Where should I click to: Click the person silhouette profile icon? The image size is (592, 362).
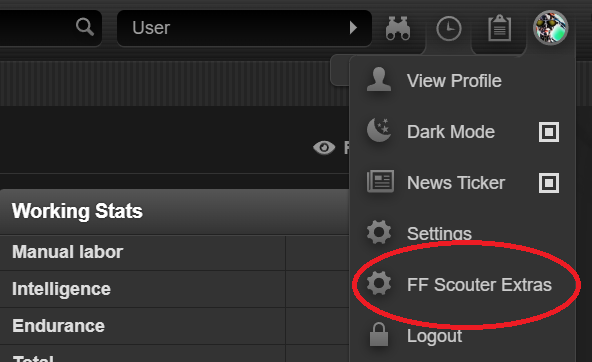click(379, 79)
